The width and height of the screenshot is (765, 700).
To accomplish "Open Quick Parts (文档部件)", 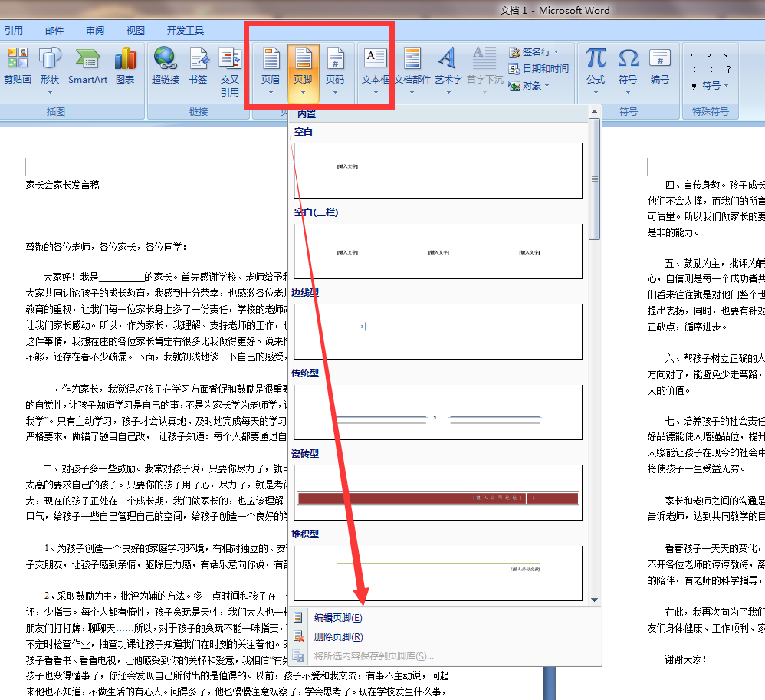I will click(412, 72).
